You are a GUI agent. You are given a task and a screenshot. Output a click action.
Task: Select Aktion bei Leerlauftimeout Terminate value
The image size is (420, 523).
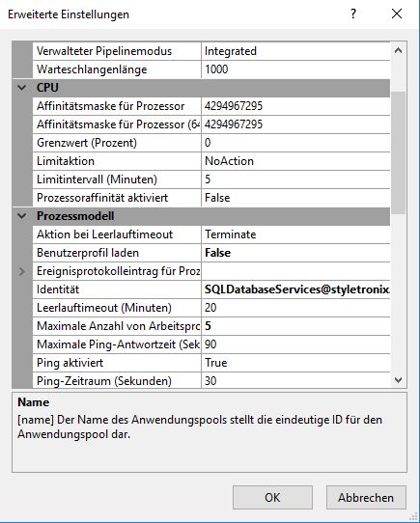tap(295, 234)
